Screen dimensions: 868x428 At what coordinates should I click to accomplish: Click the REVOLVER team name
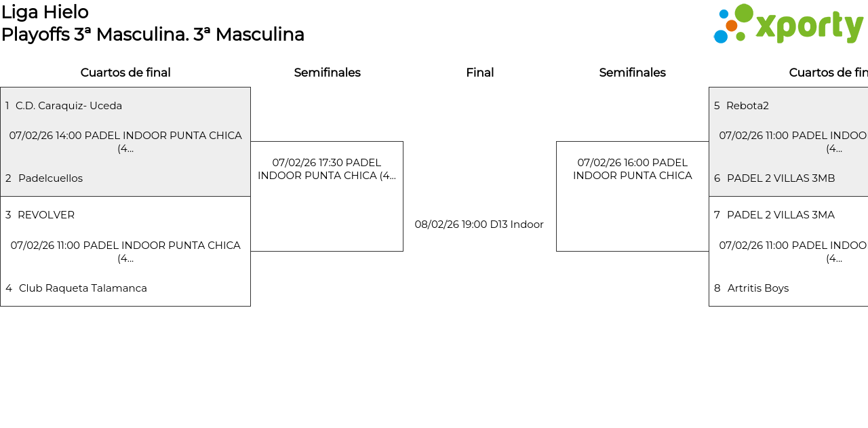pos(46,215)
